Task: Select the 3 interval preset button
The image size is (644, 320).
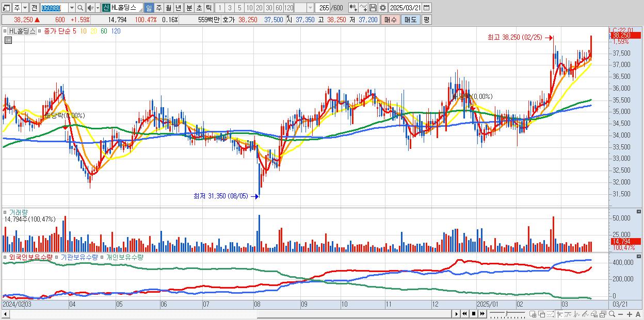Action: tap(230, 8)
